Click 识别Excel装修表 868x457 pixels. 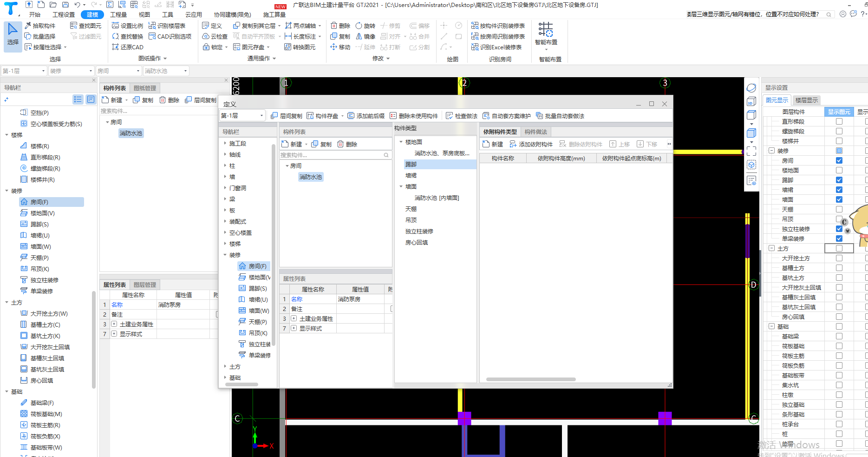(x=496, y=47)
